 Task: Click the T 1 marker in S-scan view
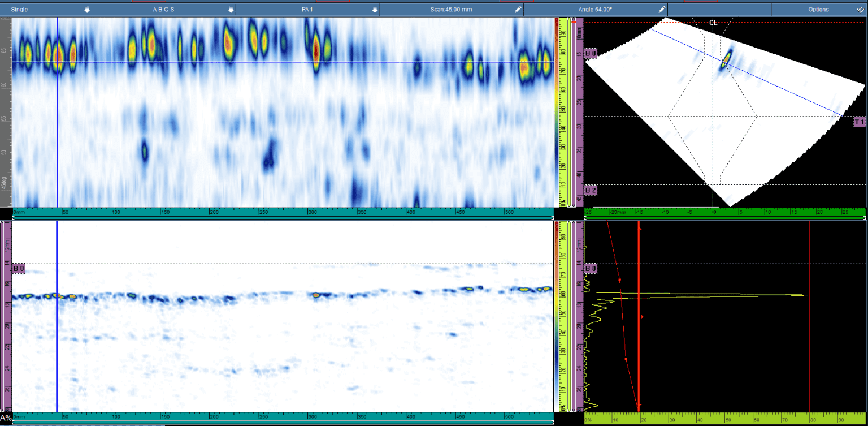click(860, 122)
